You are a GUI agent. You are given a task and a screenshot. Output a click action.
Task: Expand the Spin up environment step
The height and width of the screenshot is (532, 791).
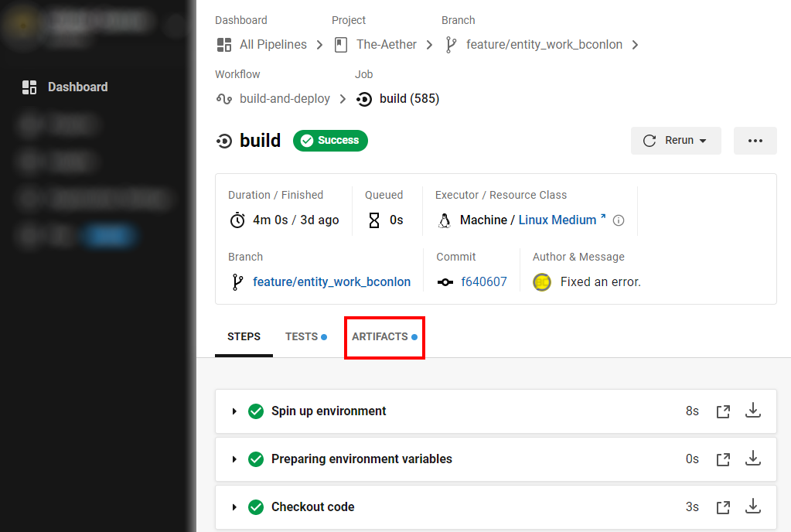[x=234, y=411]
